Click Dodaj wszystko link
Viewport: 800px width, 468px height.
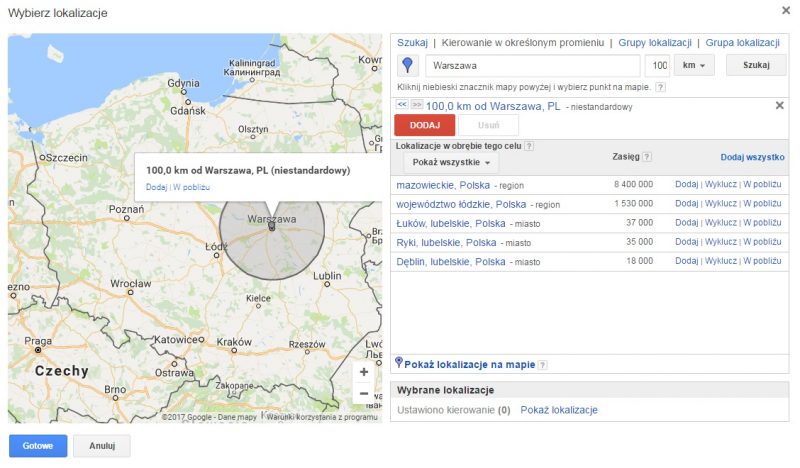(x=752, y=157)
